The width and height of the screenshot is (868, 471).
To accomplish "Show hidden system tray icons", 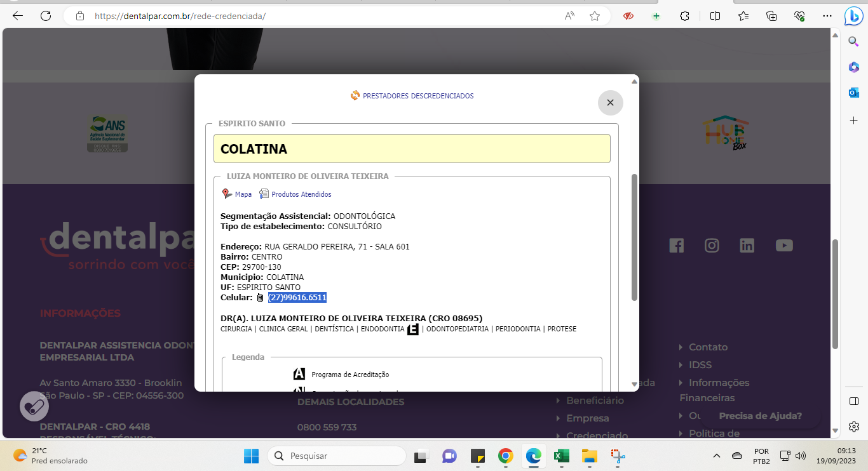I will (717, 456).
